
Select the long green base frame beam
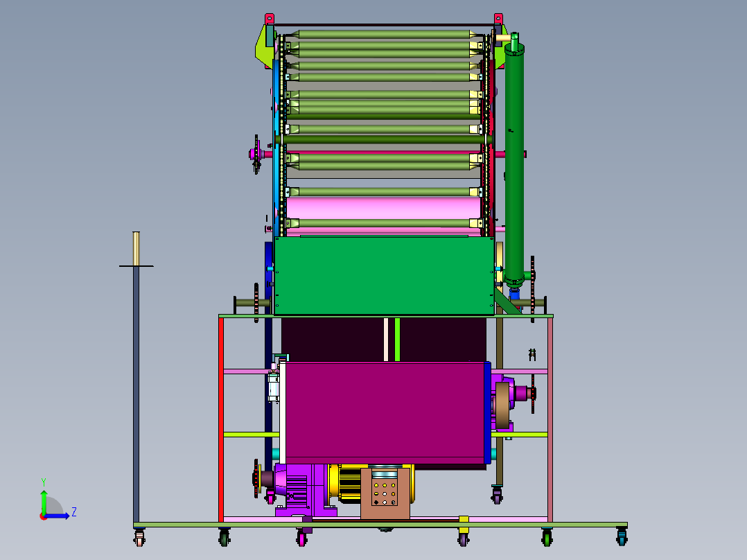(380, 525)
